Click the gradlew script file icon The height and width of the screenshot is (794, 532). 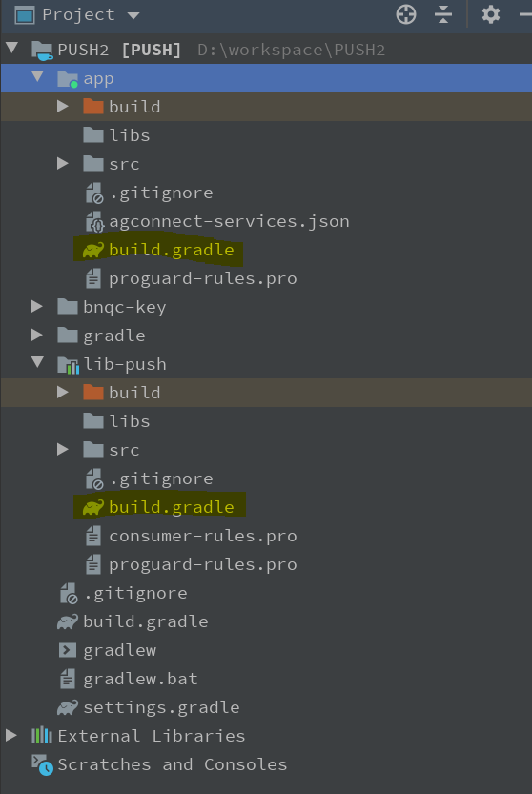coord(68,650)
